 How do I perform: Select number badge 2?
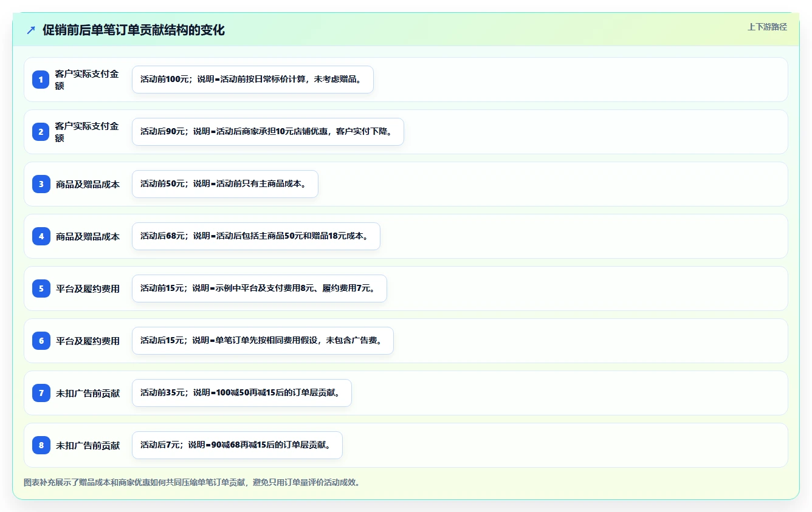point(41,132)
